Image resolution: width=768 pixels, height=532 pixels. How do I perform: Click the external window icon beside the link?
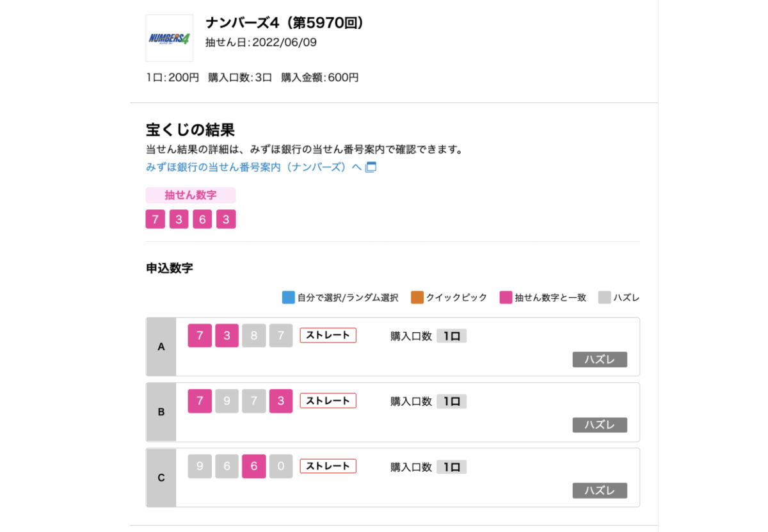tap(371, 167)
